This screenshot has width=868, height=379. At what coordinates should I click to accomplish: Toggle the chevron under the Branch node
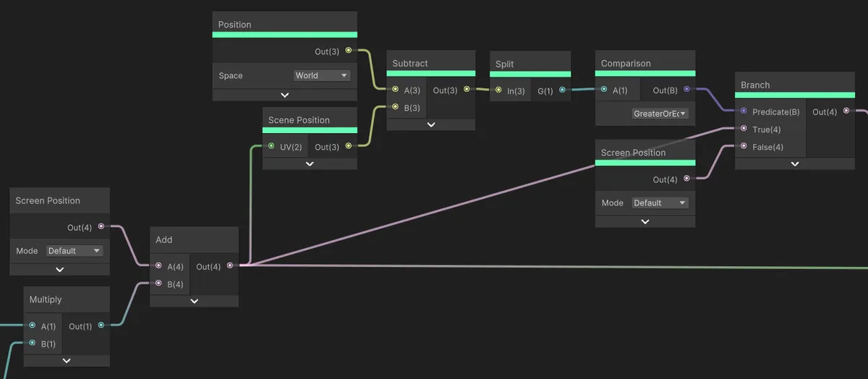(794, 164)
